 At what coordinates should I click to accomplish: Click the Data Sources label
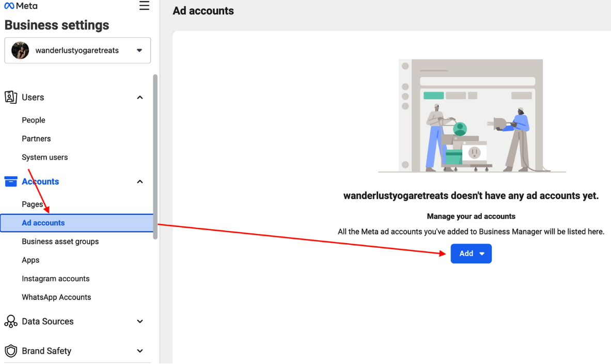point(48,322)
